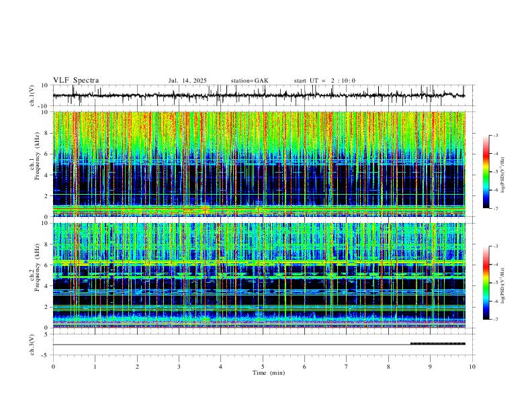Click the "7" tick on the time axis
Viewport: 532px width, 411px height.
click(347, 367)
